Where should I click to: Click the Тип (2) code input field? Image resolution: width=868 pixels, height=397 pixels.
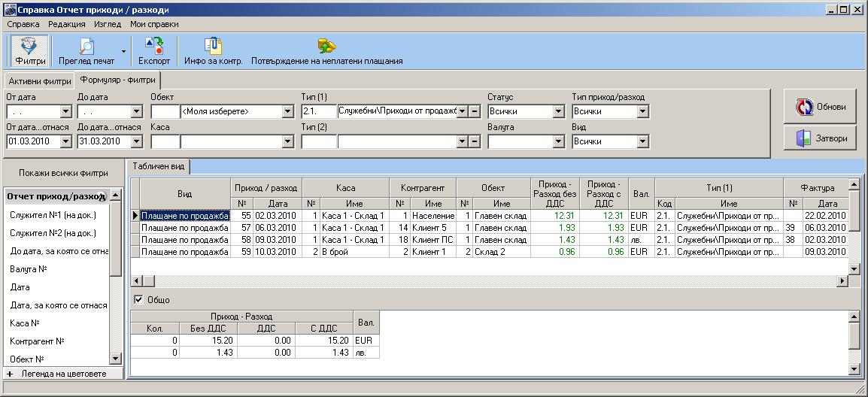pos(319,141)
